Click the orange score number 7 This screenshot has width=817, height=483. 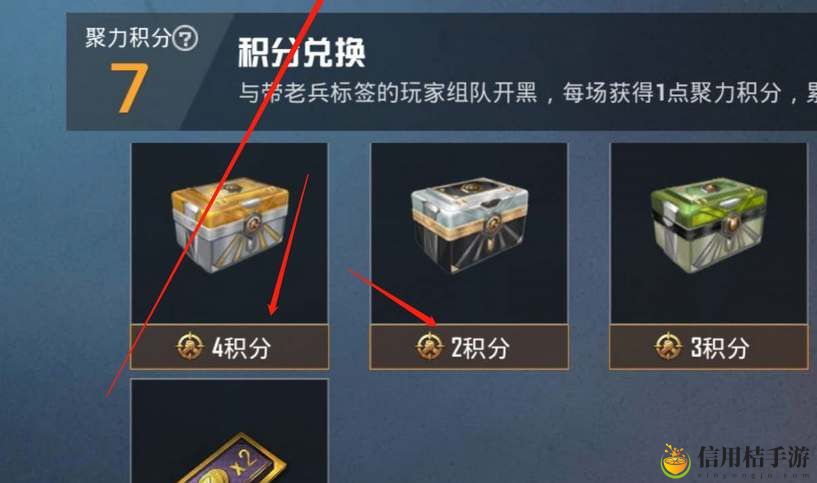coord(129,88)
